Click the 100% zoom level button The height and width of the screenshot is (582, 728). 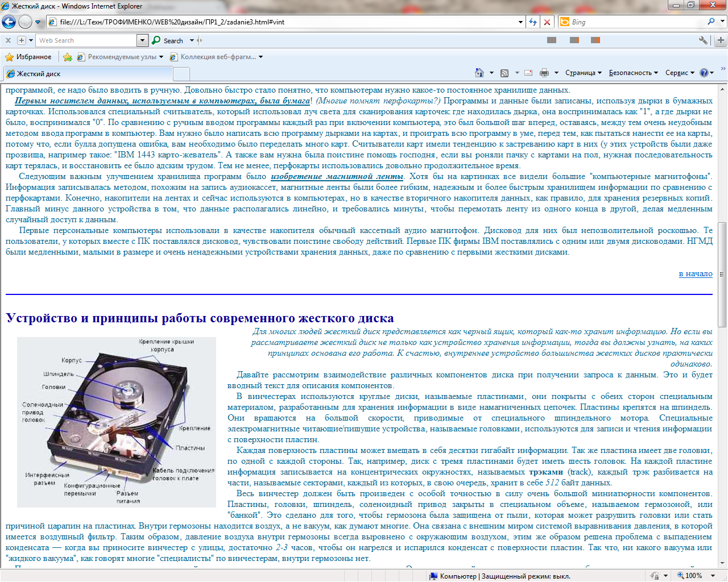tap(689, 575)
